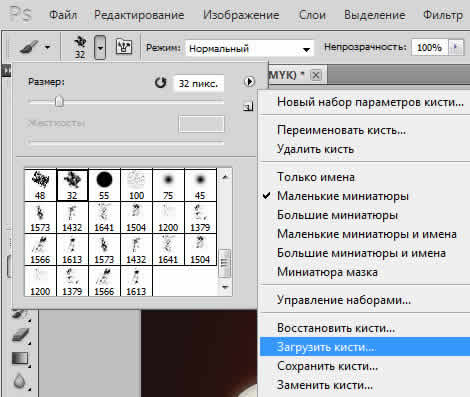Image resolution: width=470 pixels, height=397 pixels.
Task: Open the Слои menu
Action: pos(312,15)
